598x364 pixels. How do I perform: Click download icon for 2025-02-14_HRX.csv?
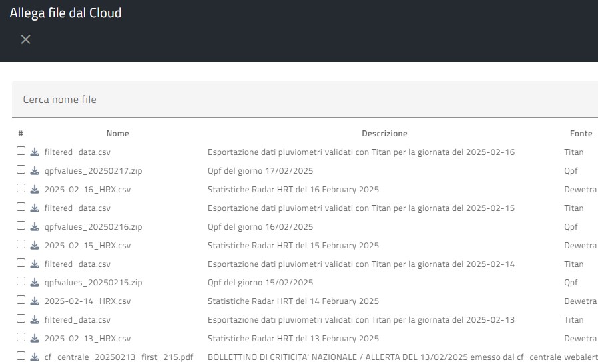[x=35, y=301]
